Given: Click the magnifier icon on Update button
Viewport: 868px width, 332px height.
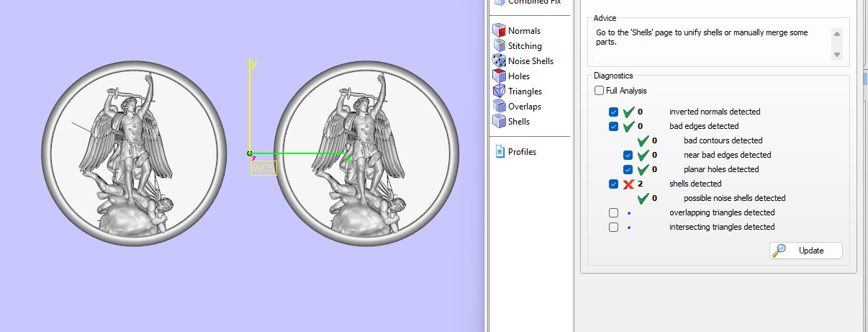Looking at the screenshot, I should click(780, 251).
